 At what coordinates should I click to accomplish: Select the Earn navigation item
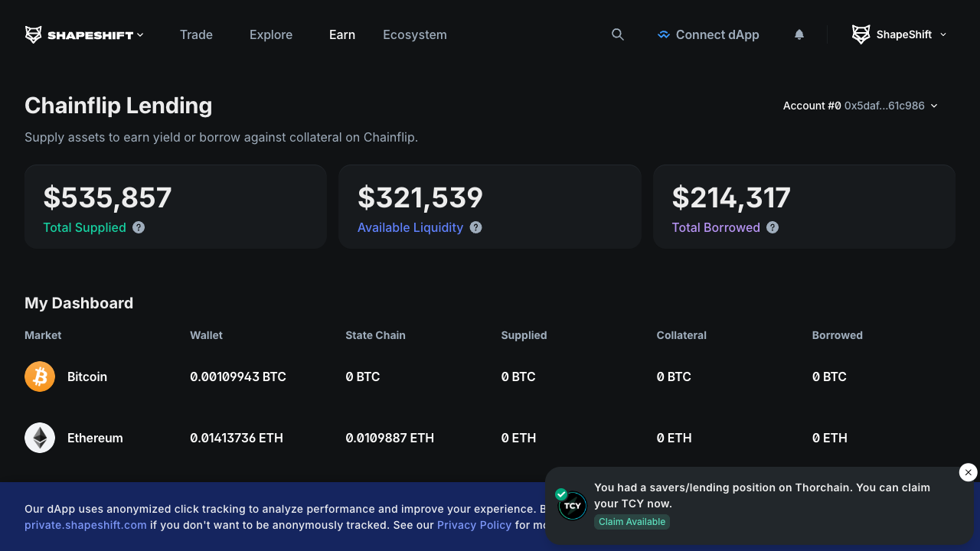pyautogui.click(x=342, y=34)
